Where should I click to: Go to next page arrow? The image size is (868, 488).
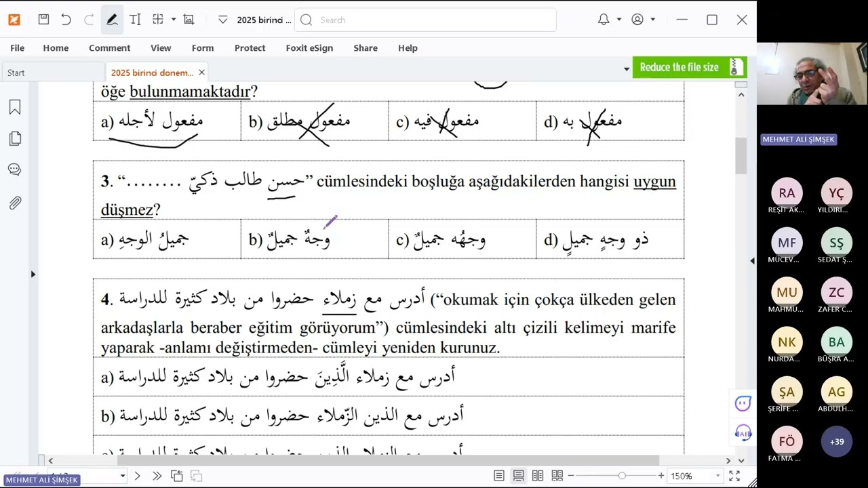pos(137,476)
